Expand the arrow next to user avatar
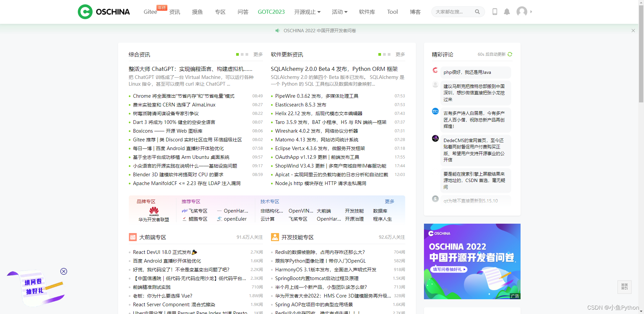Screen dimensions: 644x314 [x=531, y=12]
